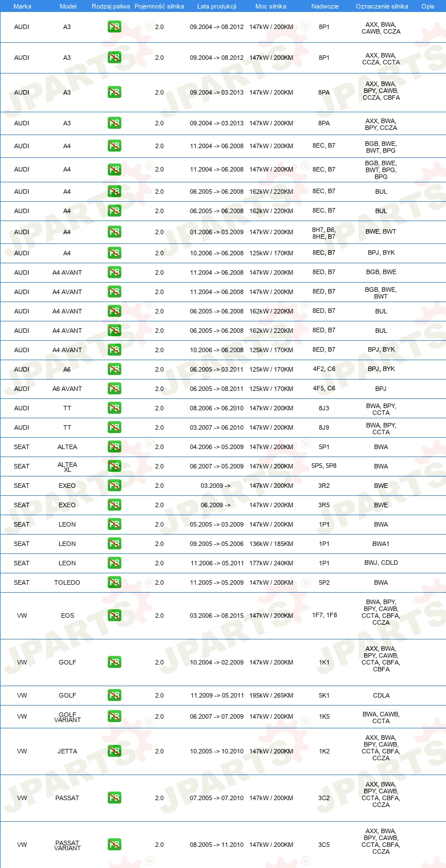Select the production years cell 03.2009 ->

pyautogui.click(x=216, y=486)
